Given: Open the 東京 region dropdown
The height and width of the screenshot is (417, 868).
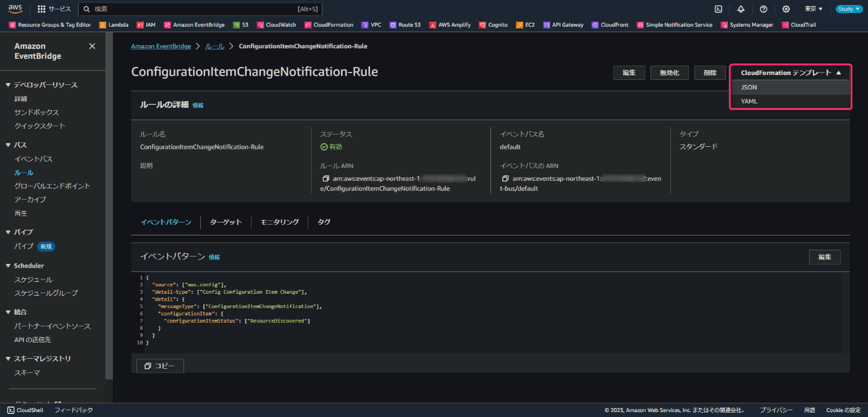Looking at the screenshot, I should tap(813, 9).
